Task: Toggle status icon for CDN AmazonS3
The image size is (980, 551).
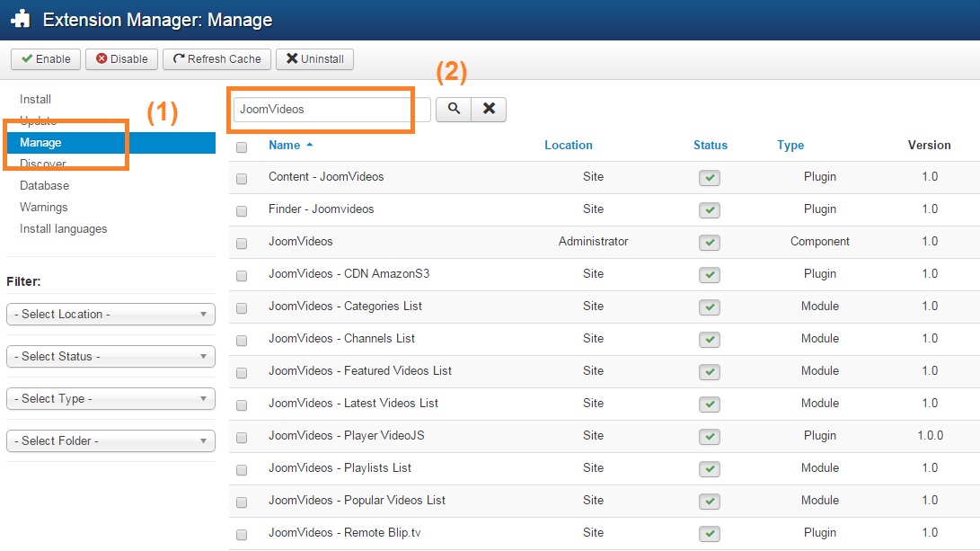Action: click(710, 274)
